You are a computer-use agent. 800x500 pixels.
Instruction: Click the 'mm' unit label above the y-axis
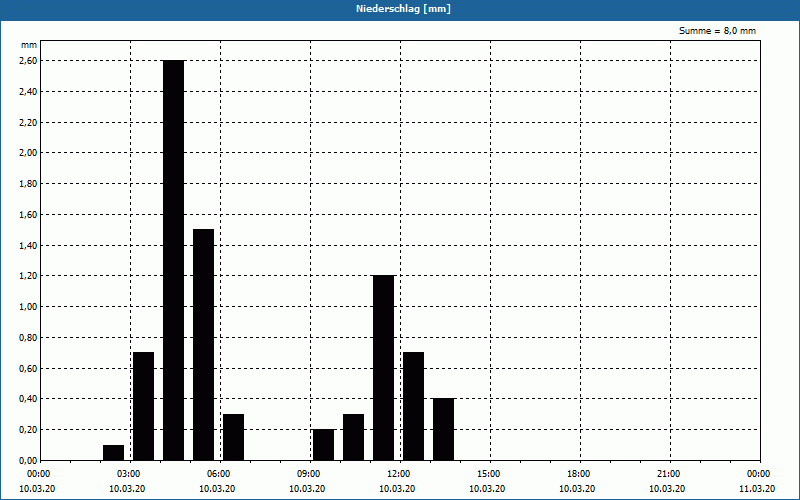pos(29,45)
